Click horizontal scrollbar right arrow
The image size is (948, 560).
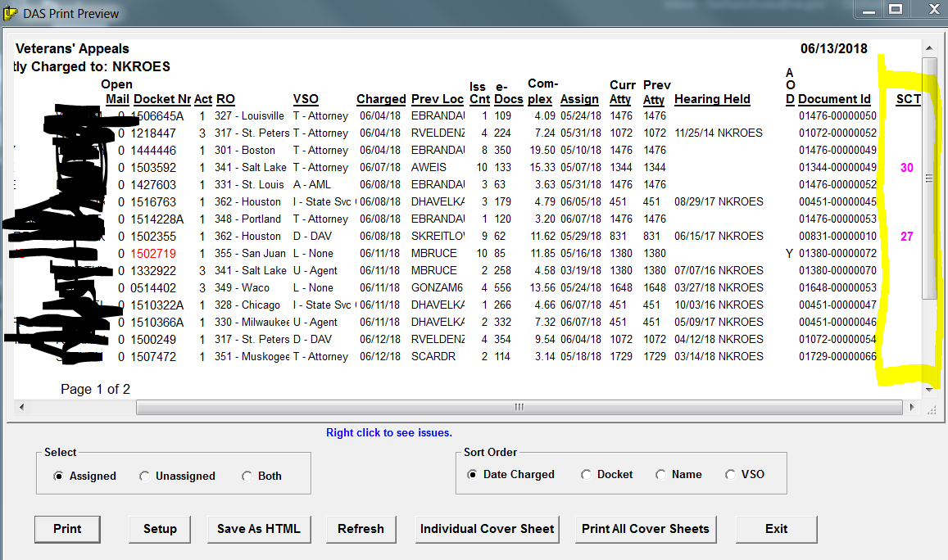tap(912, 407)
